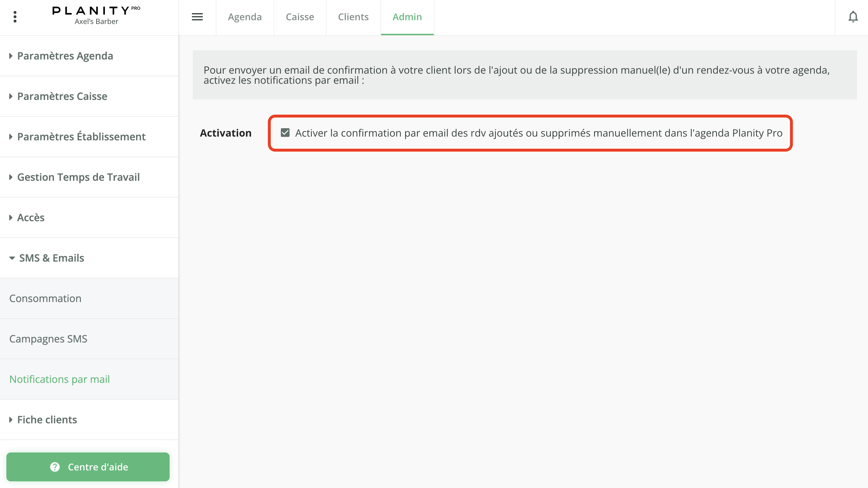Click the help question-mark icon

[55, 467]
